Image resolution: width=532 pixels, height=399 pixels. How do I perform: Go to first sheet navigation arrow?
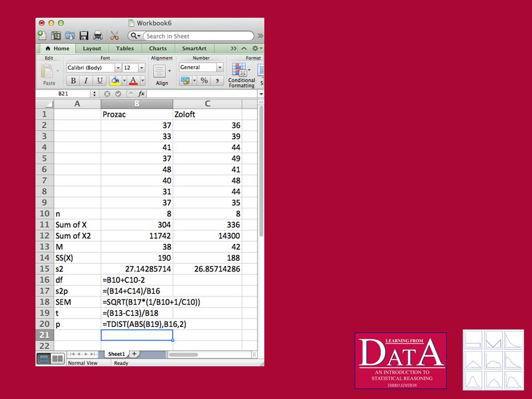(x=72, y=354)
